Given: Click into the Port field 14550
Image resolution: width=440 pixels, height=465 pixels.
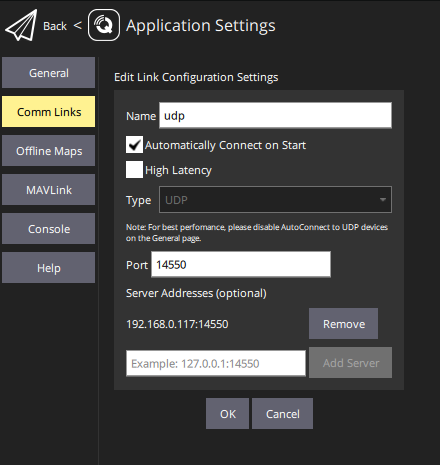Looking at the screenshot, I should 241,264.
